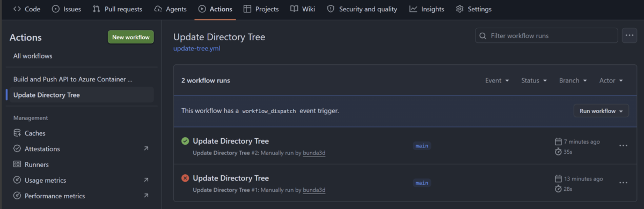Open the Issues tab
This screenshot has height=209, width=644.
[67, 9]
